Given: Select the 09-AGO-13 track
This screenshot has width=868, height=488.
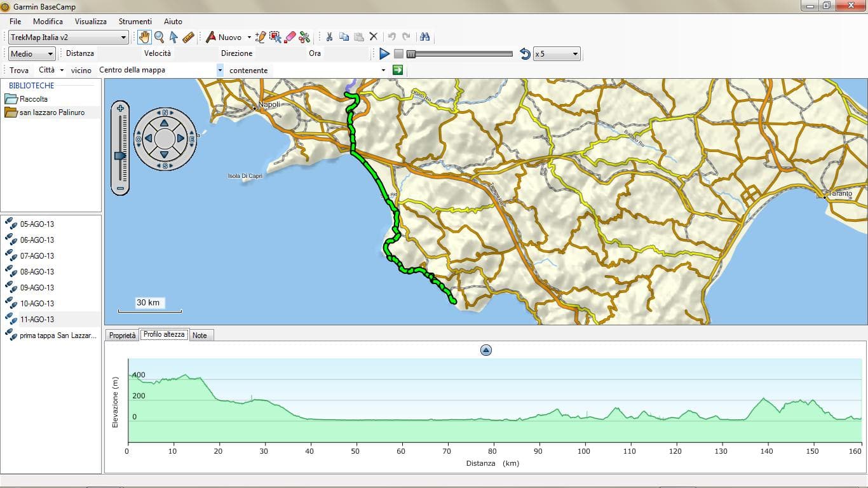Looking at the screenshot, I should [x=37, y=288].
